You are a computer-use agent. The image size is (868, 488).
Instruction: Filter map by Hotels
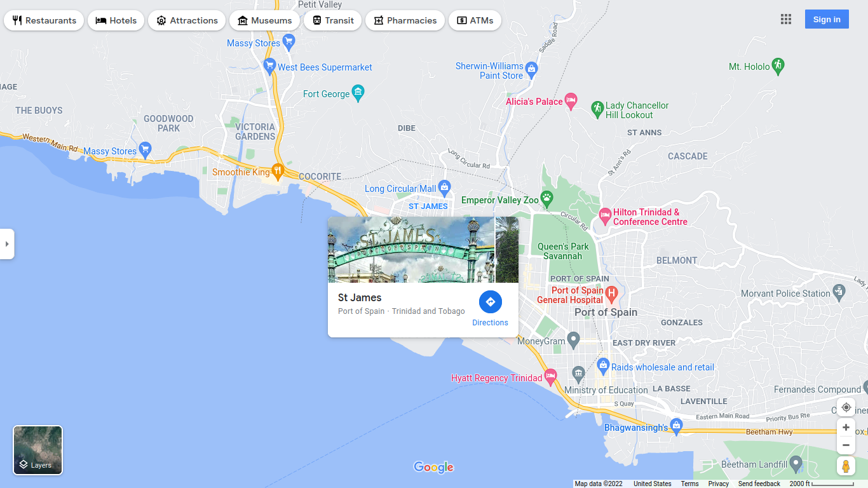click(x=116, y=20)
